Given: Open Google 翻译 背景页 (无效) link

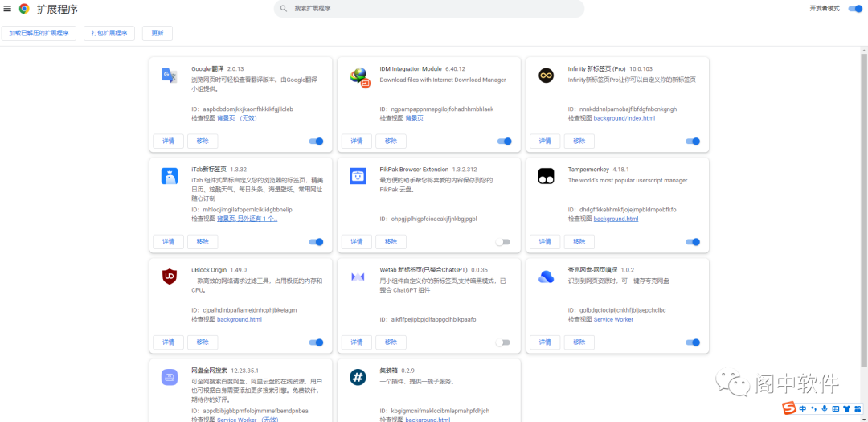Looking at the screenshot, I should click(x=238, y=118).
